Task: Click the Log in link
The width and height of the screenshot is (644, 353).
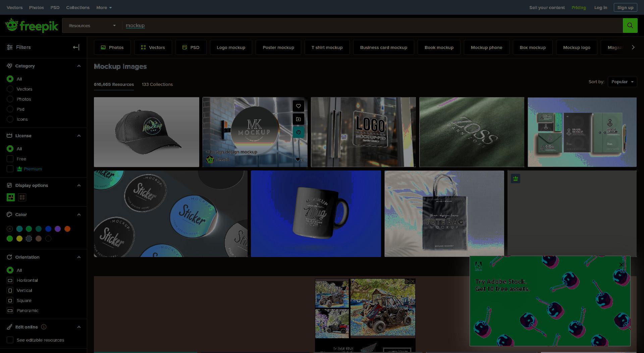Action: point(600,7)
